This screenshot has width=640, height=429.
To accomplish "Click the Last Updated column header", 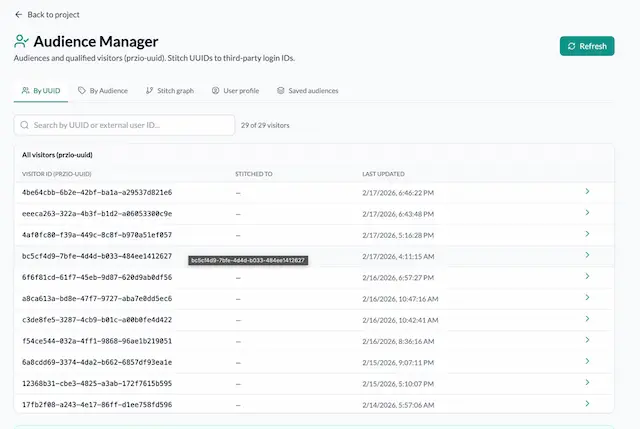I will [x=384, y=174].
